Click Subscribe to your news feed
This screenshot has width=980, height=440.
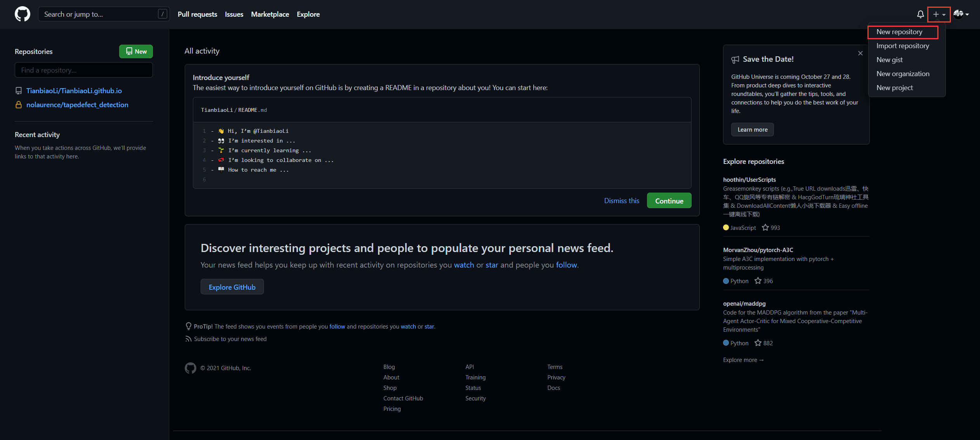230,339
